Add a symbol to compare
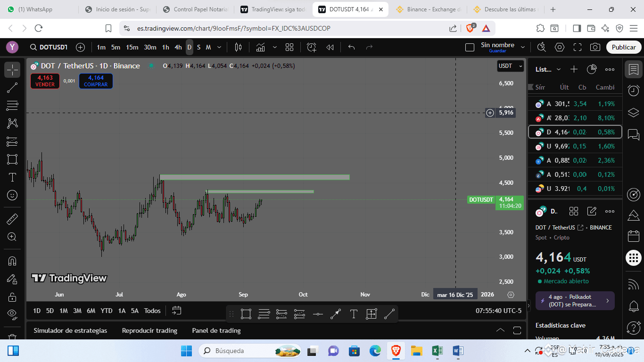The height and width of the screenshot is (362, 644). pyautogui.click(x=81, y=47)
